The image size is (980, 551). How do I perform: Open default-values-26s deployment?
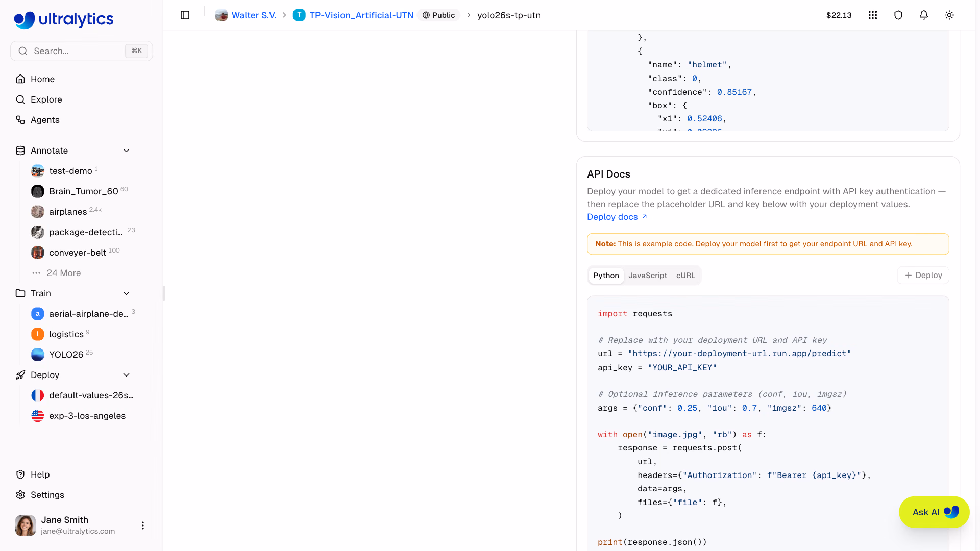(91, 395)
